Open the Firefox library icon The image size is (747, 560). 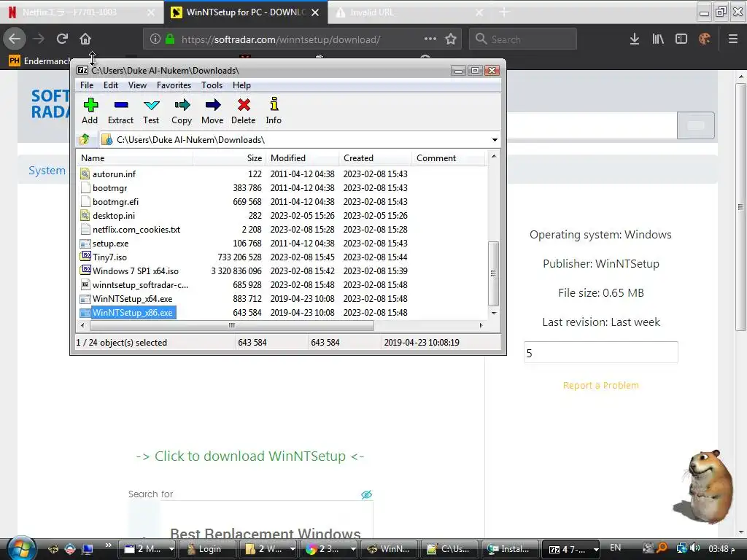[658, 39]
